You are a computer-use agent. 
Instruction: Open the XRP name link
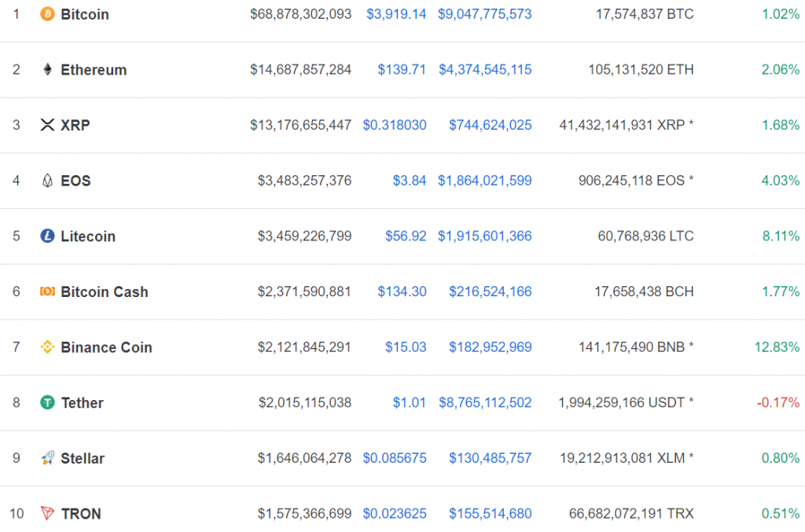75,125
